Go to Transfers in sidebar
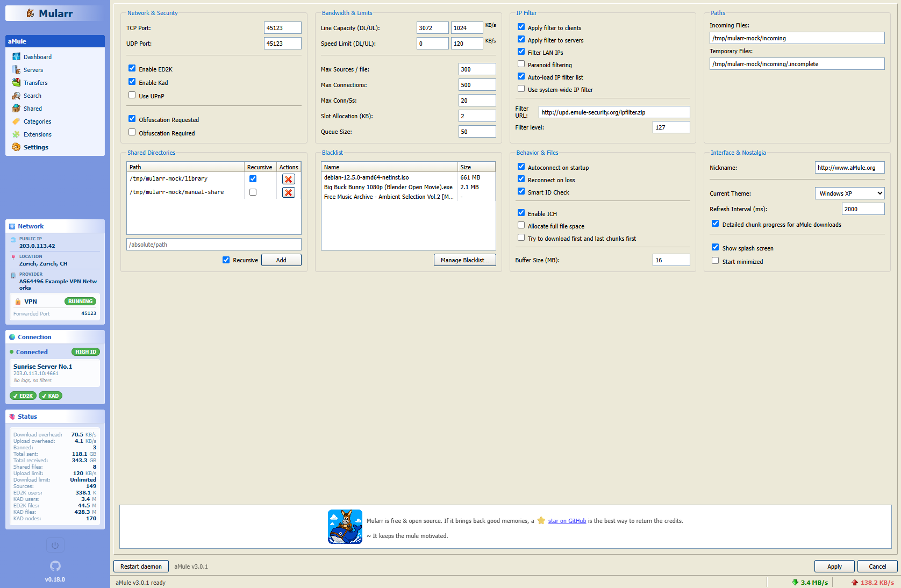The height and width of the screenshot is (588, 901). (35, 83)
